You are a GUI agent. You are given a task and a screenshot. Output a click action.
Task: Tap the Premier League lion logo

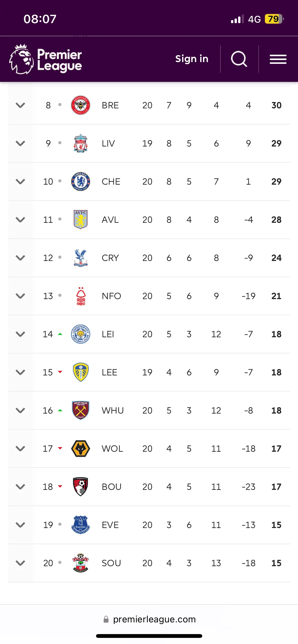(x=21, y=59)
